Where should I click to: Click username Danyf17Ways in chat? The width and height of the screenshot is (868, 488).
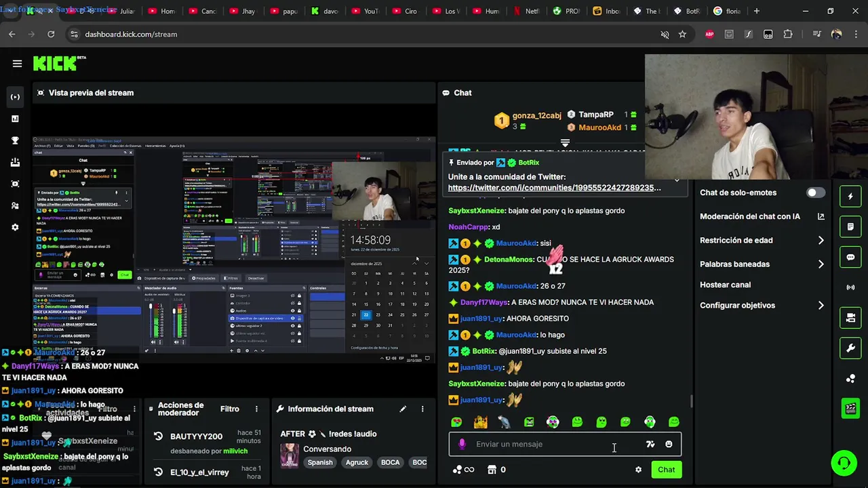point(484,302)
